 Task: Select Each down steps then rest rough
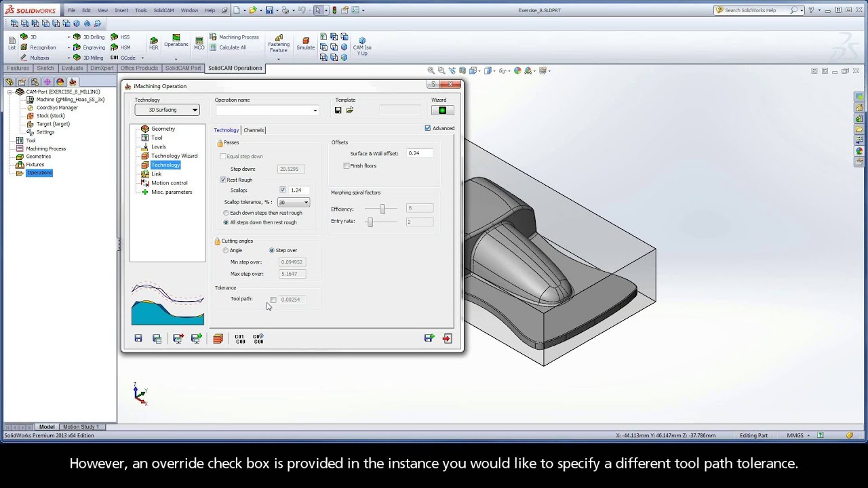coord(226,213)
